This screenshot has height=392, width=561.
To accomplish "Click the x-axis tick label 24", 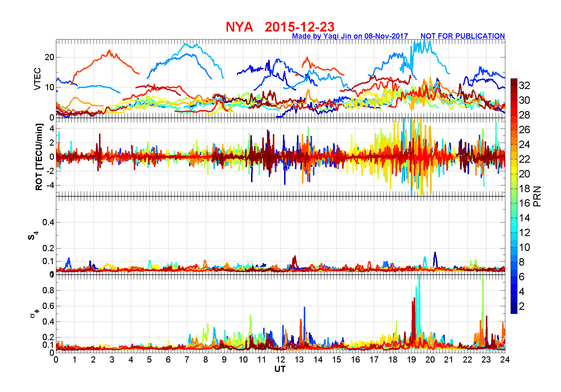I will pyautogui.click(x=505, y=360).
